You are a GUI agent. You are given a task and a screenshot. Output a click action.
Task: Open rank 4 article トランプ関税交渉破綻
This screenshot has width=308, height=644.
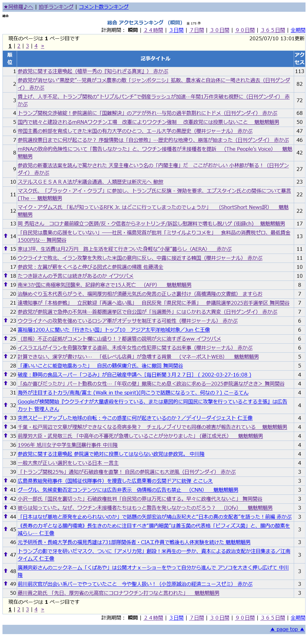point(147,113)
